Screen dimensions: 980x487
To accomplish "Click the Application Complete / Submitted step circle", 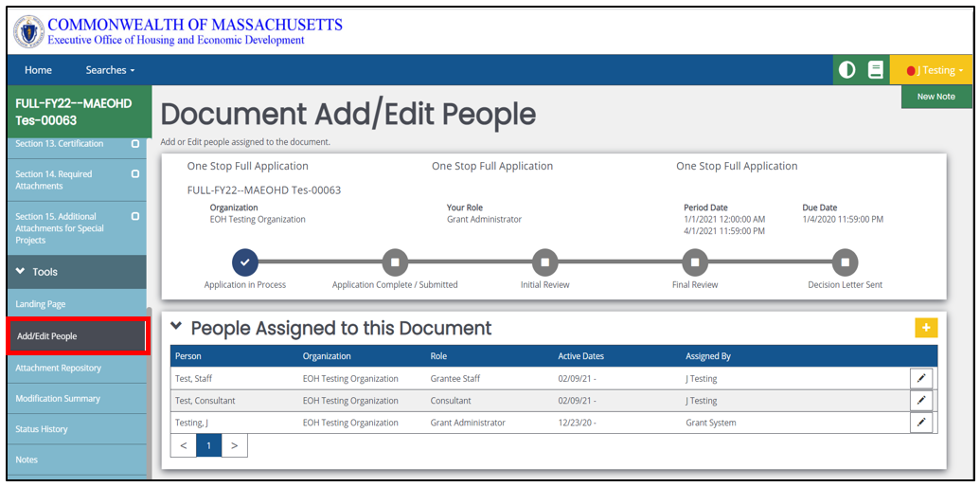I will pos(395,262).
